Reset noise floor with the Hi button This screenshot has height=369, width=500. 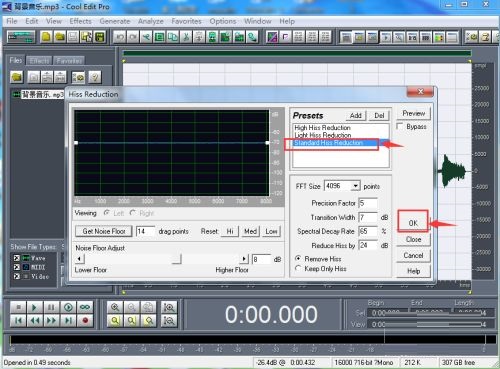click(230, 231)
